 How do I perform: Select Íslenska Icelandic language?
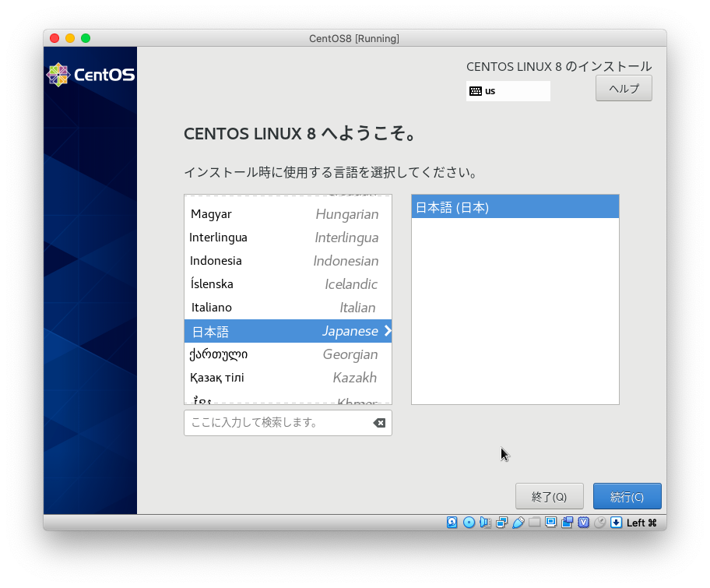click(x=288, y=284)
